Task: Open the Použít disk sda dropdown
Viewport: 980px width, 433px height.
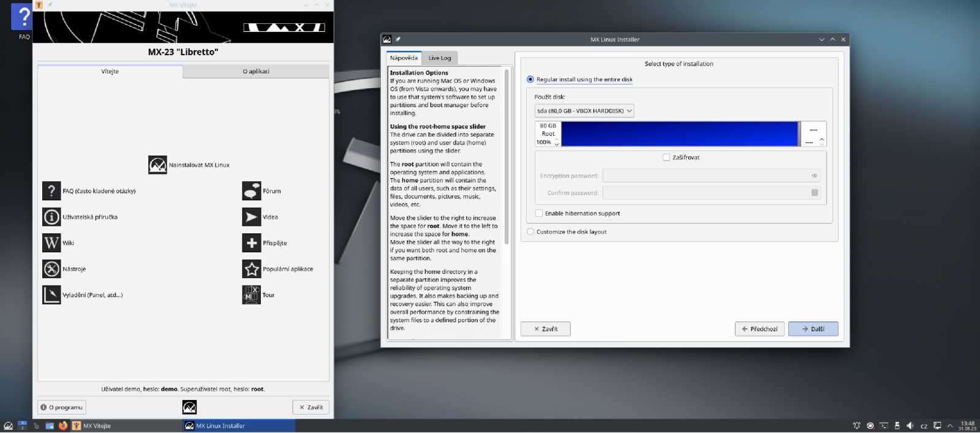Action: tap(584, 111)
